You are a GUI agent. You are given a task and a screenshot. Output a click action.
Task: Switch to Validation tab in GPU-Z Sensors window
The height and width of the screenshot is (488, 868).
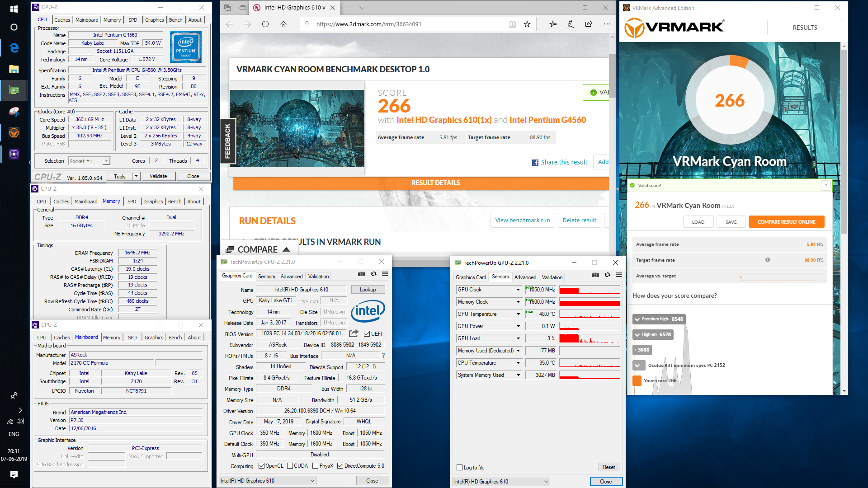pyautogui.click(x=552, y=277)
